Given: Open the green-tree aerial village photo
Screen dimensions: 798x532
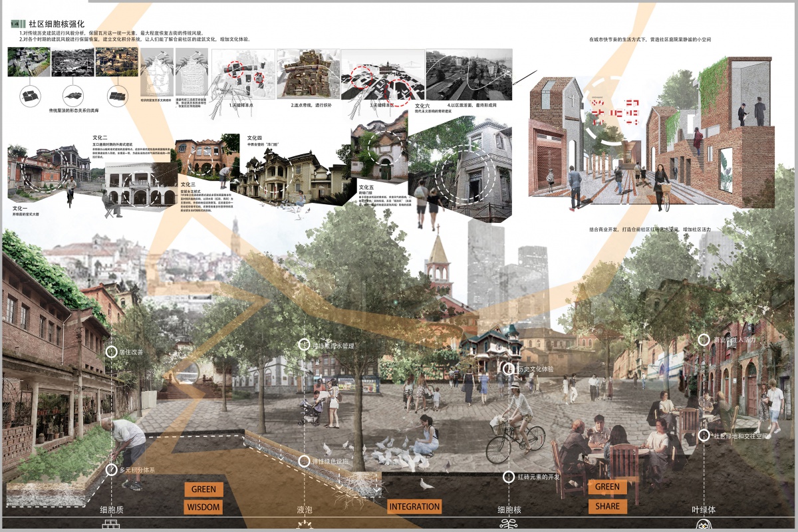Looking at the screenshot, I should [29, 62].
